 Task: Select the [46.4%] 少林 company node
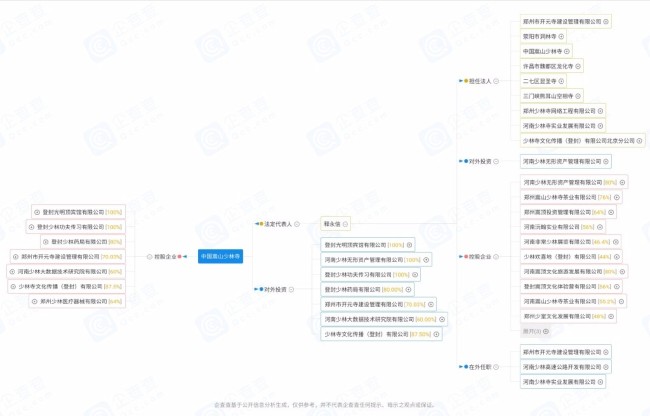coord(571,242)
